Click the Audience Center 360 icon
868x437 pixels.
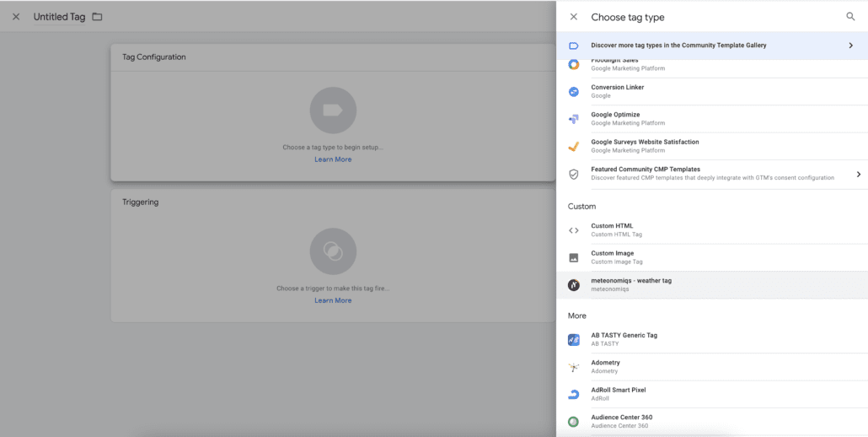(x=574, y=422)
